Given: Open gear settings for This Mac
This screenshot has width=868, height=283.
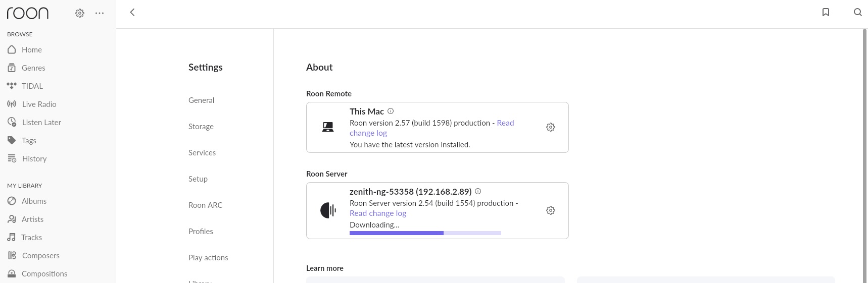Looking at the screenshot, I should tap(551, 128).
